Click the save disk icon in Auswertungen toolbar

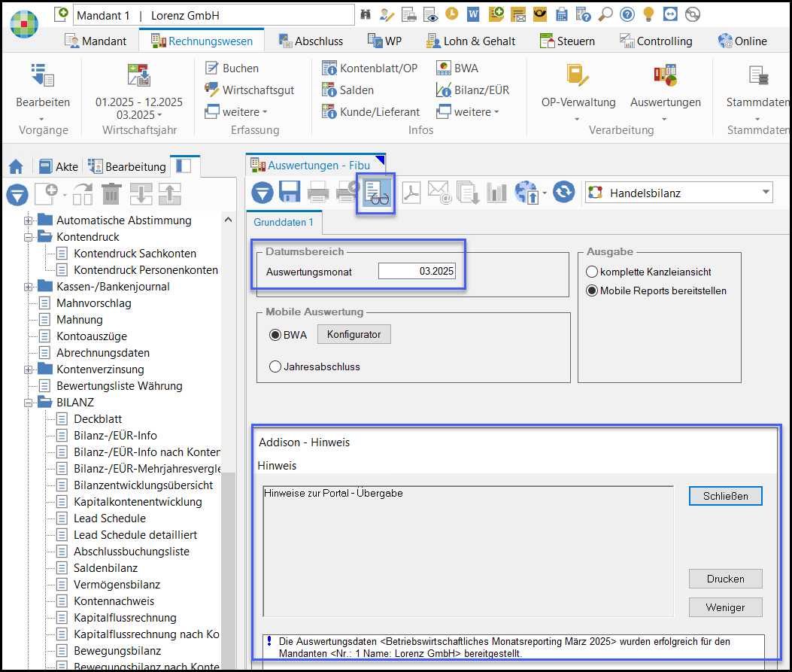tap(290, 193)
